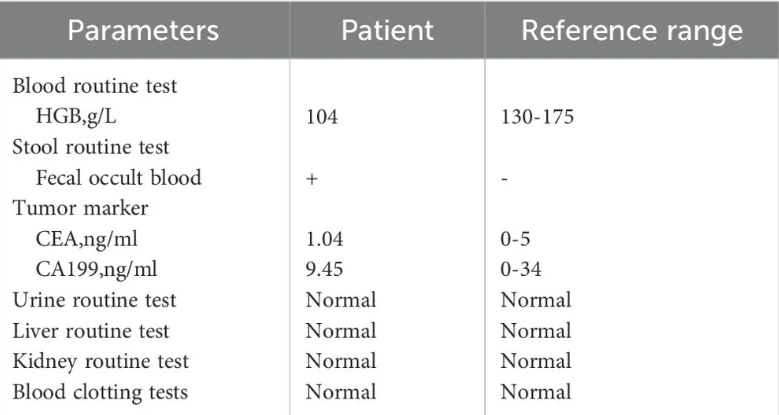Viewport: 779px width, 415px height.
Task: Click the HGB,g/L parameter label
Action: [x=76, y=117]
